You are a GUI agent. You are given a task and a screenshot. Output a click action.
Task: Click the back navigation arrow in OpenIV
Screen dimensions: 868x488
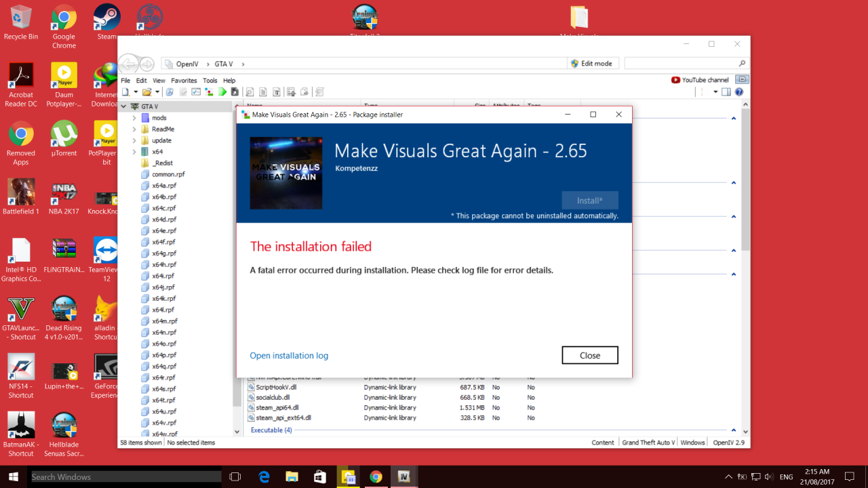[128, 64]
